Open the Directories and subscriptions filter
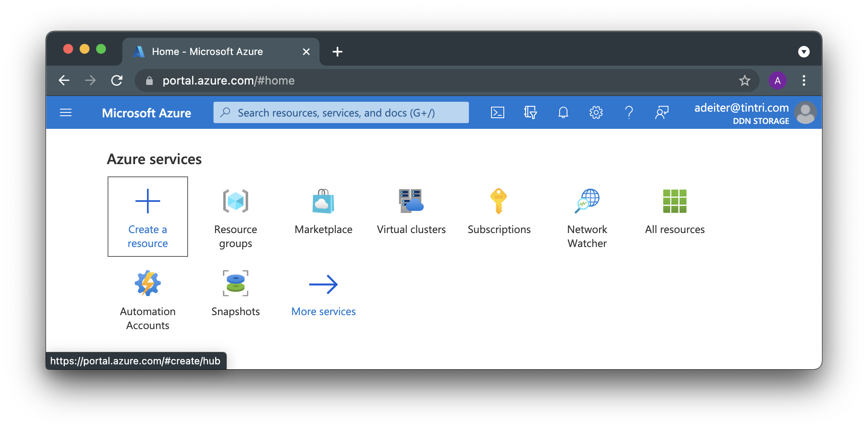This screenshot has height=430, width=868. point(530,112)
